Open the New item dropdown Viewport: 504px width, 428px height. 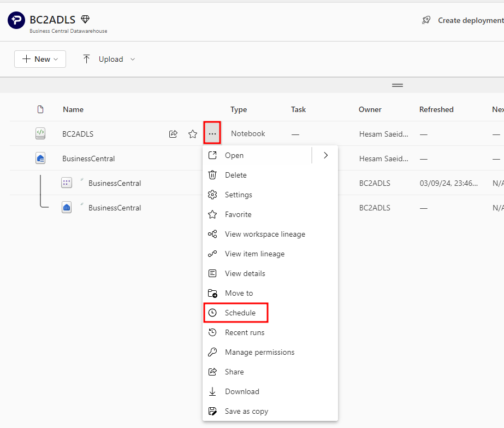(40, 59)
